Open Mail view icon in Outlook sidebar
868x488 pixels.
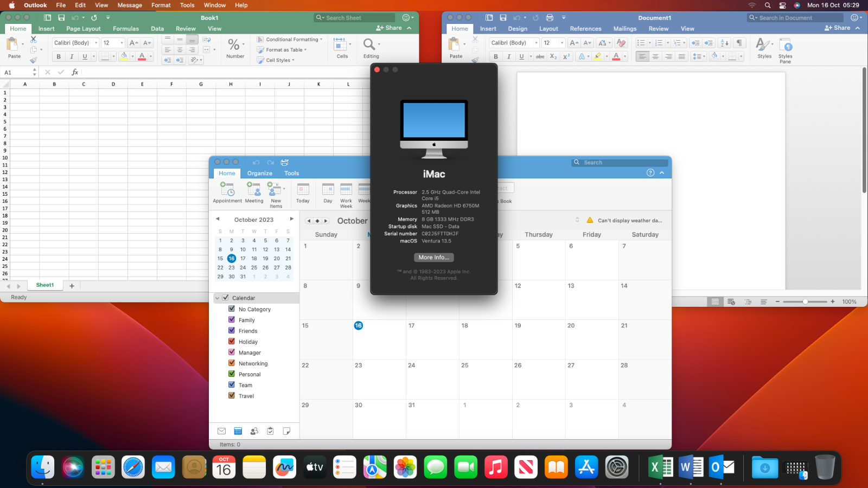click(x=221, y=431)
